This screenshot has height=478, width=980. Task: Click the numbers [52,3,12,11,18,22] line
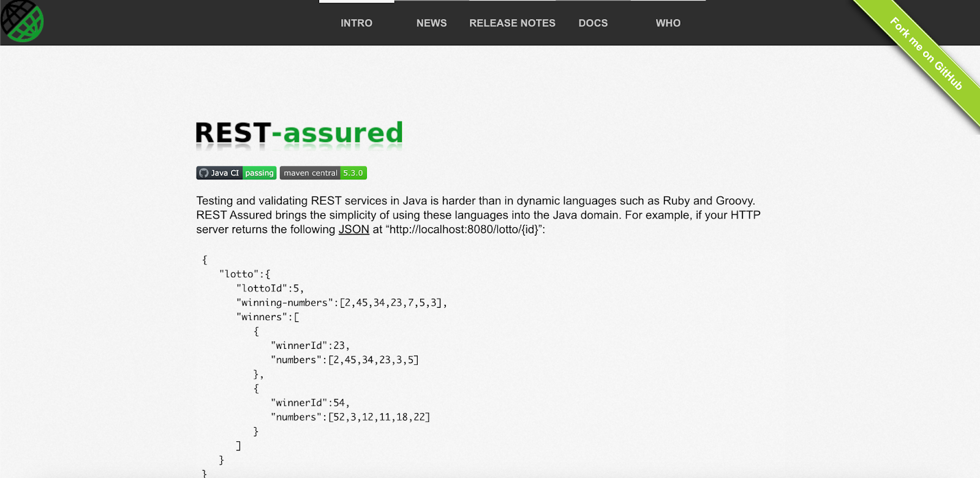[x=350, y=417]
